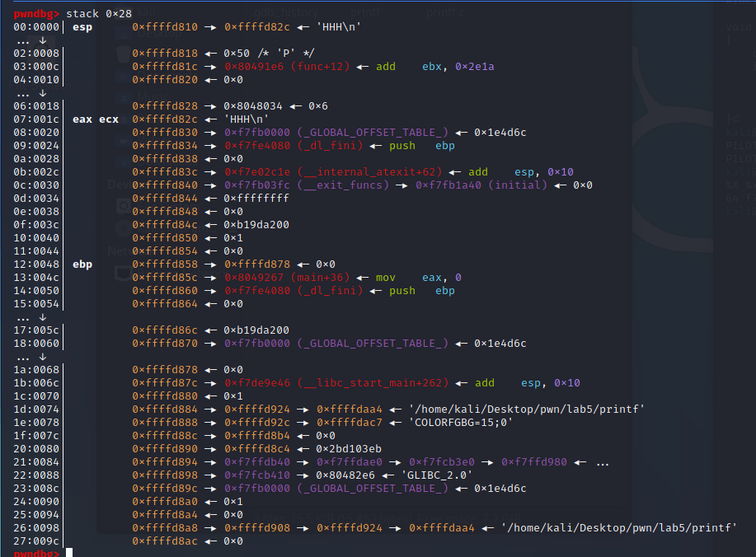Screen dimensions: 756x557
Task: Select the stack address 0xffffd810
Action: 165,27
